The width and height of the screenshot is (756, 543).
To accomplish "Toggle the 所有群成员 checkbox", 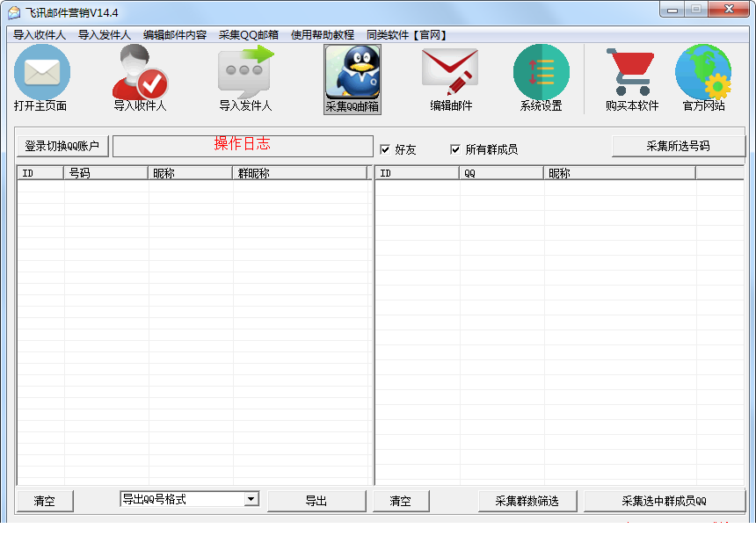I will 455,149.
